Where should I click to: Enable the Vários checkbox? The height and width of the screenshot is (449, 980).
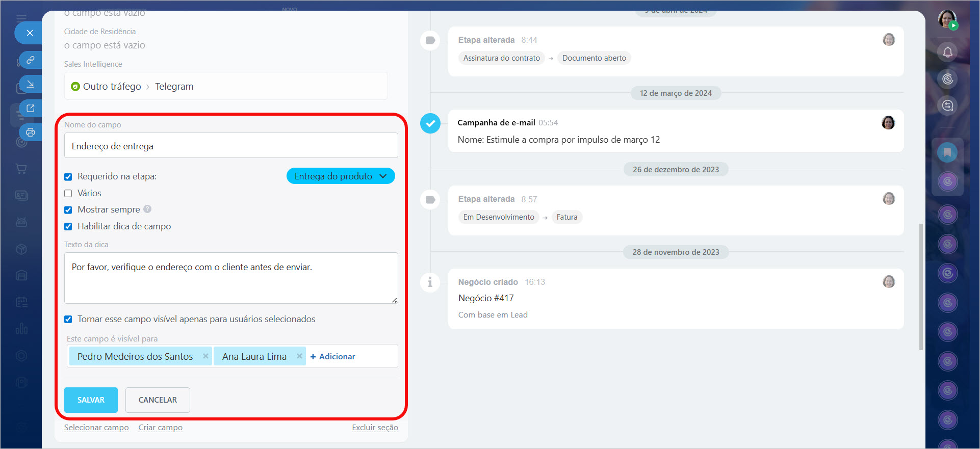click(68, 194)
